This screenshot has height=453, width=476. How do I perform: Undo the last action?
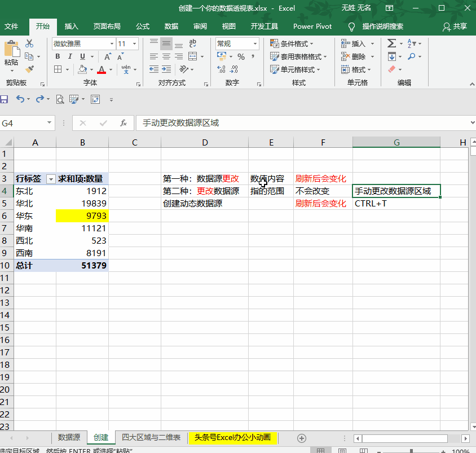click(x=20, y=99)
